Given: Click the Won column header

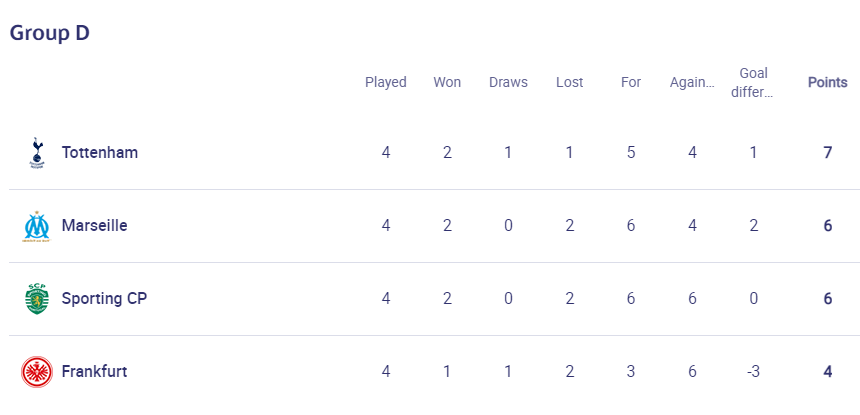Looking at the screenshot, I should click(x=447, y=82).
